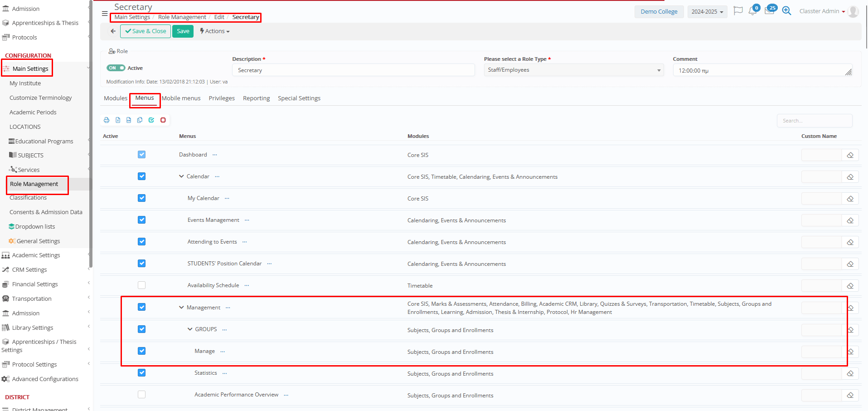Check the Academic Performance Overview checkbox
868x411 pixels.
(x=142, y=395)
